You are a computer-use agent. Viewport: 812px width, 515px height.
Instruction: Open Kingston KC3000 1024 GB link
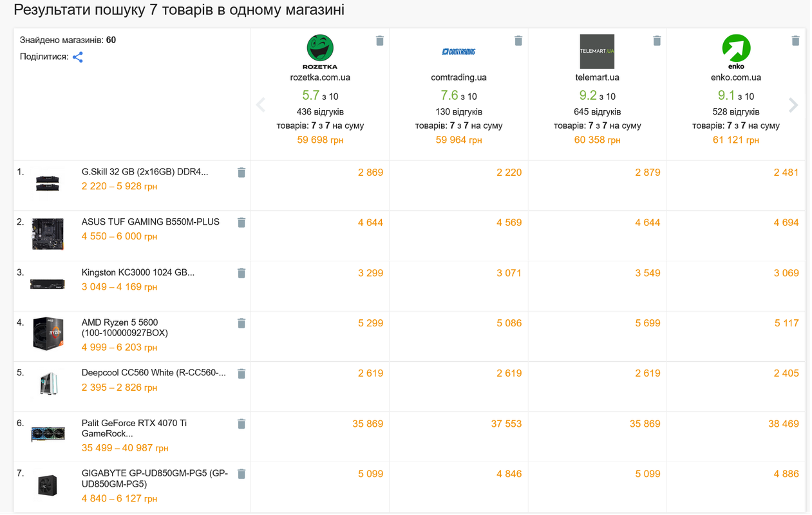coord(138,272)
